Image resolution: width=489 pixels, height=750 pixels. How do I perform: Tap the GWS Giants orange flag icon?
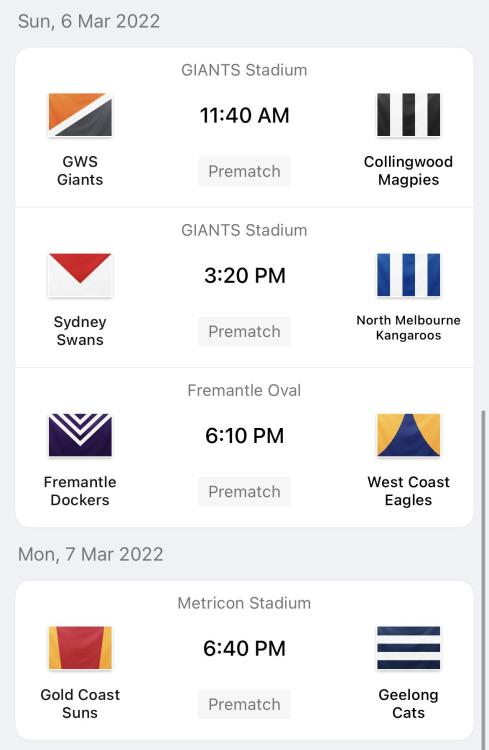tap(80, 115)
